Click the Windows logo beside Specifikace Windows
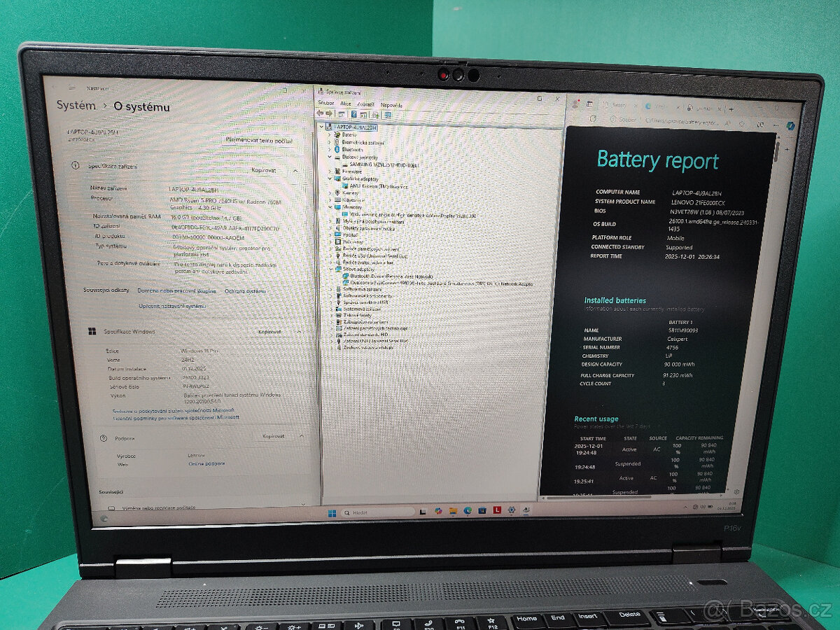Viewport: 840px width, 630px height. (x=92, y=331)
